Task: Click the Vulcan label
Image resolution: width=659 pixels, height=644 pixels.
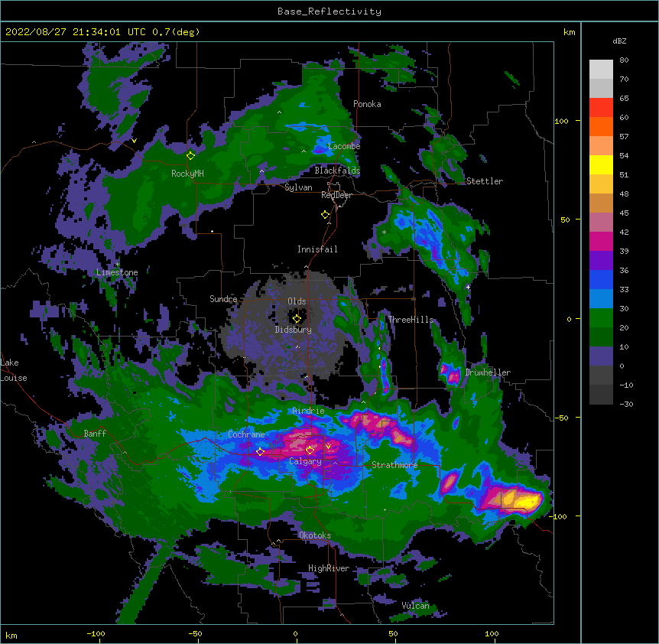Action: (415, 606)
